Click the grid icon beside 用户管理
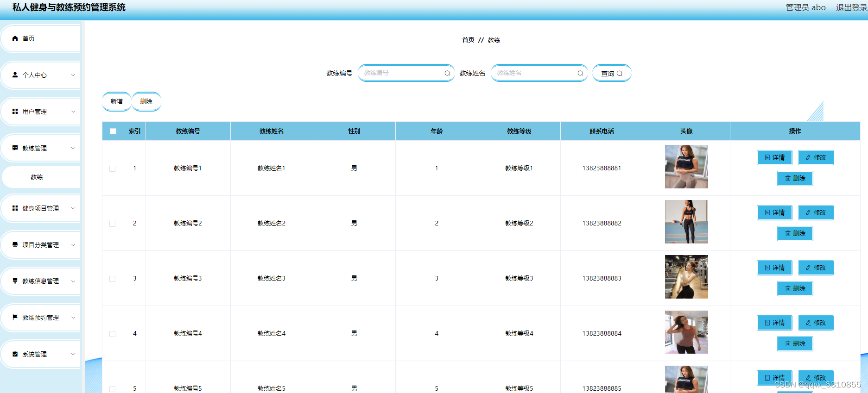Image resolution: width=868 pixels, height=393 pixels. click(x=15, y=112)
